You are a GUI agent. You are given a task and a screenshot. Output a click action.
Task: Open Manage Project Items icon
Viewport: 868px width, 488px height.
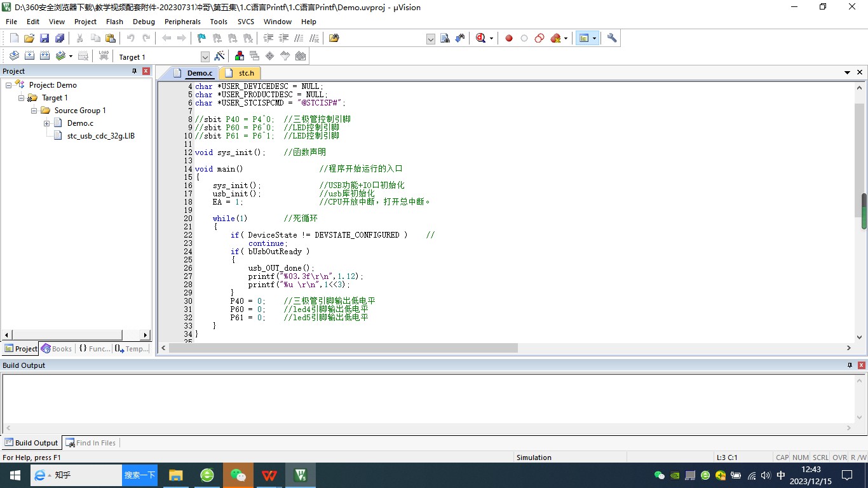[240, 56]
